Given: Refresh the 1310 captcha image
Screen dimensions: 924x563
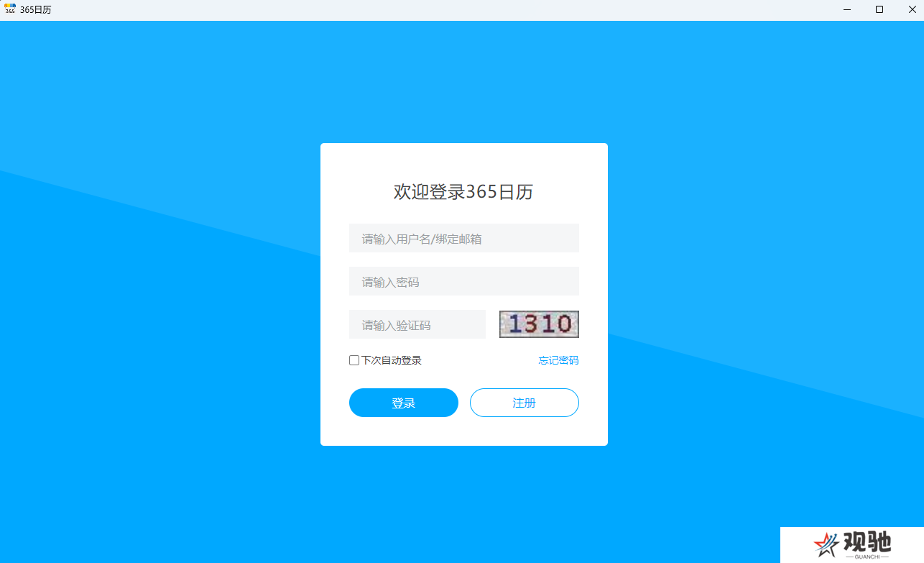Looking at the screenshot, I should pos(539,324).
